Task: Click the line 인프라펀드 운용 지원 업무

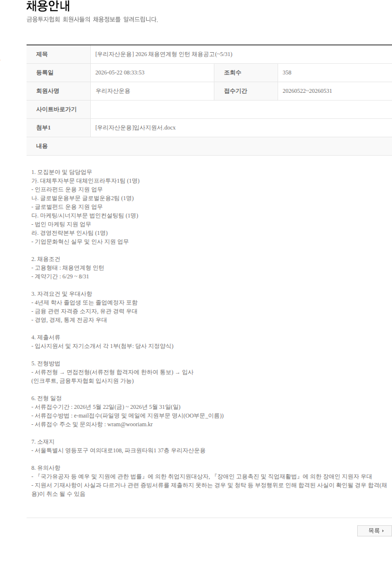Action: (x=67, y=189)
